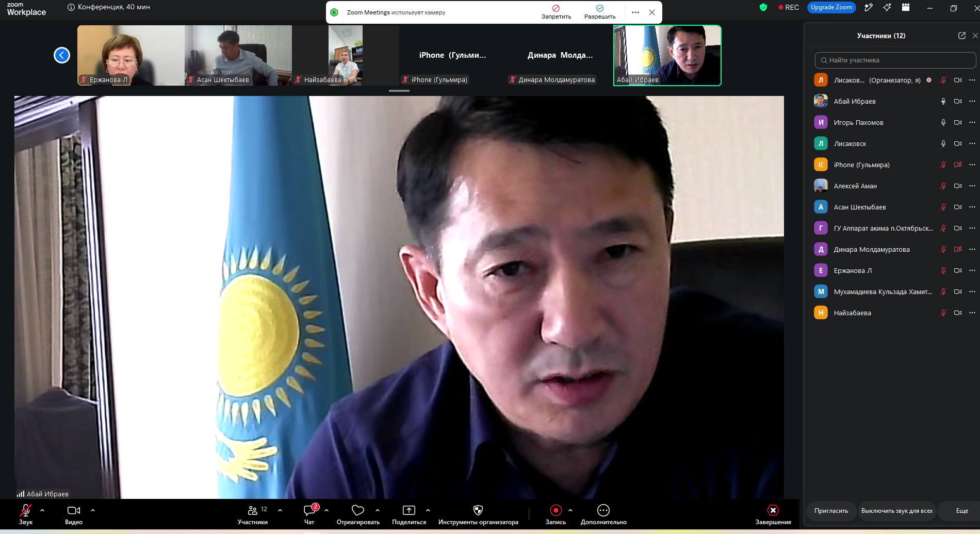The width and height of the screenshot is (980, 534).
Task: Toggle video for Алексей Аман
Action: tap(958, 186)
